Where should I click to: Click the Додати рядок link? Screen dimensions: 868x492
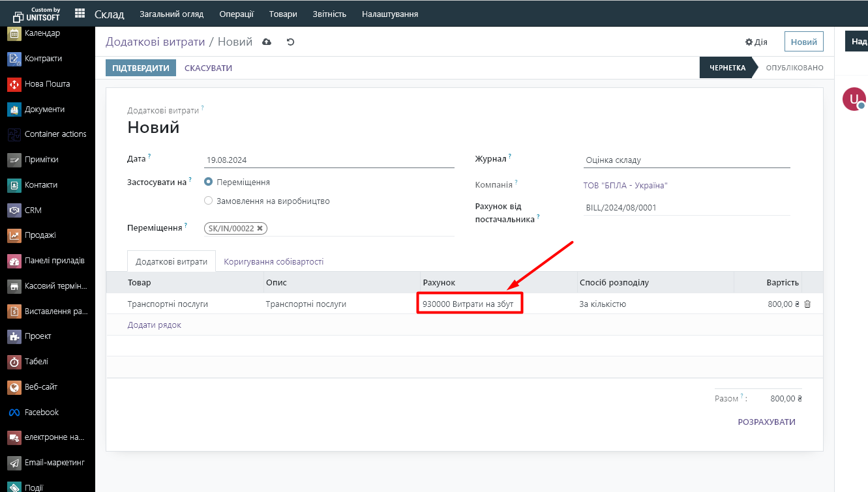154,325
